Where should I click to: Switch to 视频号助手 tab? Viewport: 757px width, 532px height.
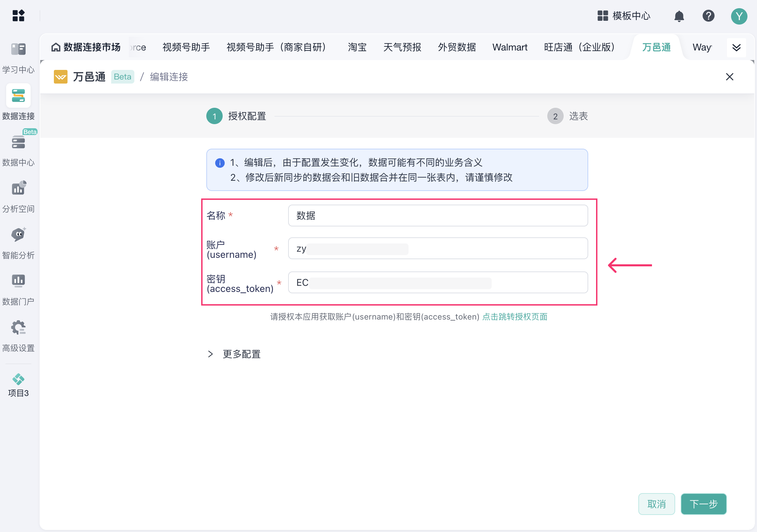(x=186, y=47)
